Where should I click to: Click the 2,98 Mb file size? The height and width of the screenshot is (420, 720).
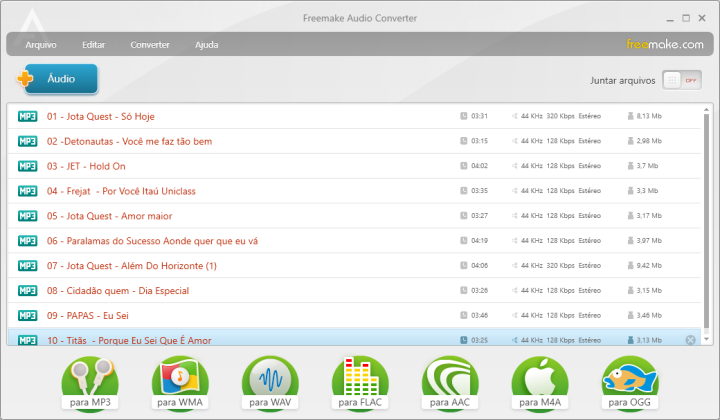click(x=649, y=141)
